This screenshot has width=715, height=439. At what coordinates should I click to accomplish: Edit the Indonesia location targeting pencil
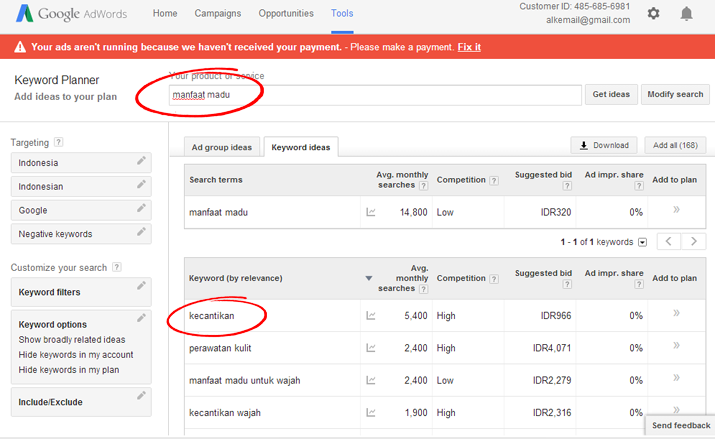point(141,160)
